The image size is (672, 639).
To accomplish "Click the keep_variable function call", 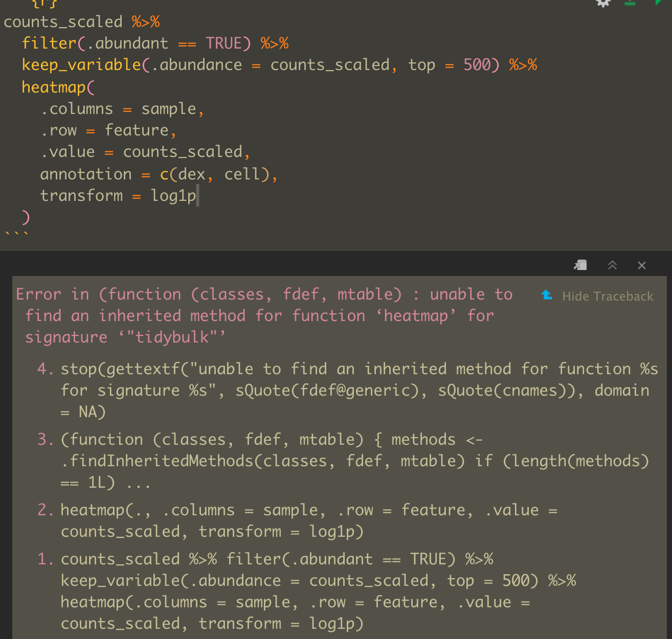I will (82, 64).
